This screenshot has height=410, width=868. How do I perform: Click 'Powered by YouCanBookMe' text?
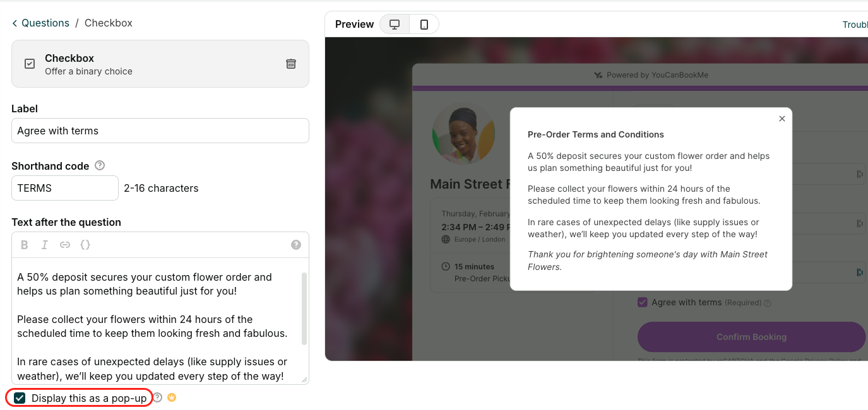(x=657, y=75)
